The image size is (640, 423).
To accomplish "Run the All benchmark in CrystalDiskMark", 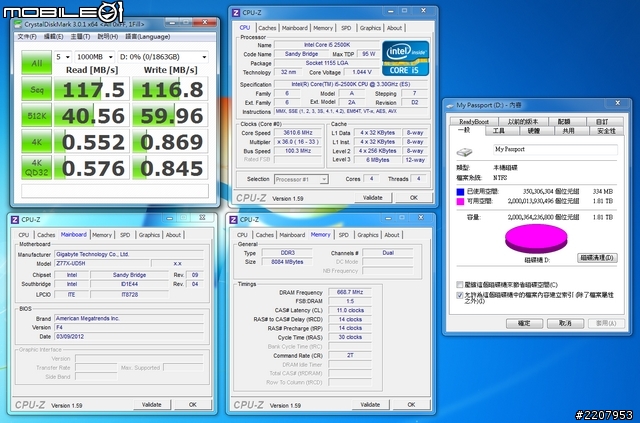I will [36, 62].
